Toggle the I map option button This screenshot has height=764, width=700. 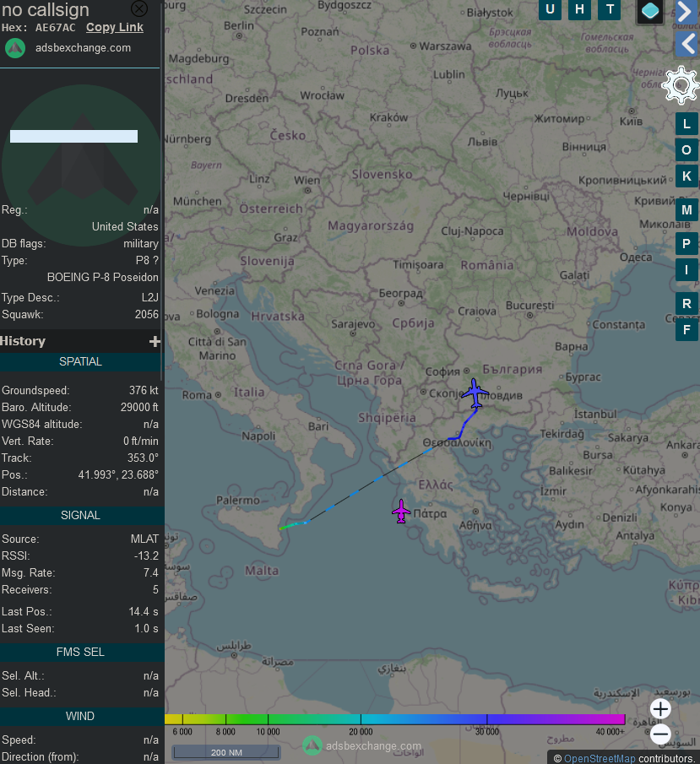click(x=686, y=270)
